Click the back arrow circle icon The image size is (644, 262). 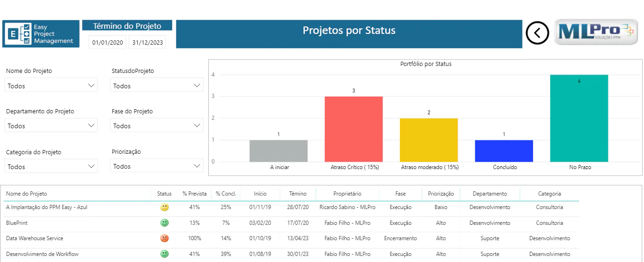tap(537, 33)
